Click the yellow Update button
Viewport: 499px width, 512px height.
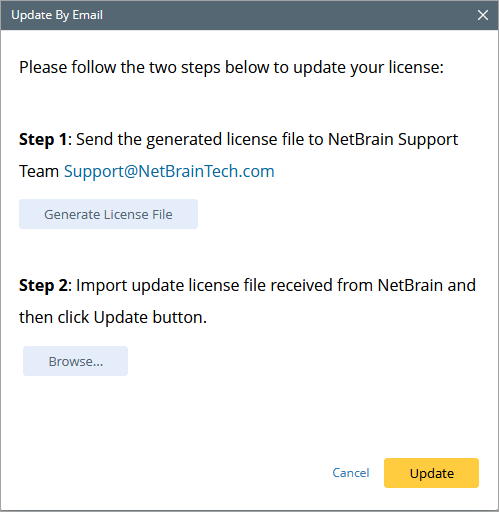[x=431, y=473]
